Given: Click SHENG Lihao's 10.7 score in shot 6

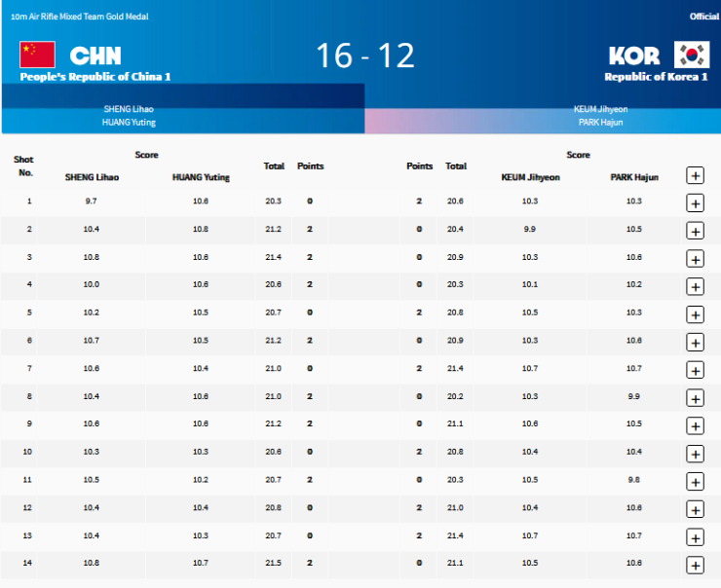Looking at the screenshot, I should pyautogui.click(x=91, y=341).
